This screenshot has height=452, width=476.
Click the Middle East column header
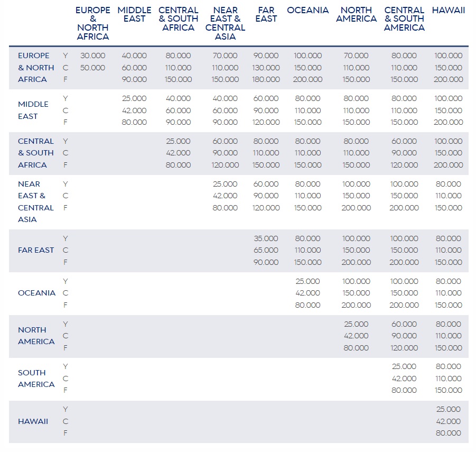134,14
